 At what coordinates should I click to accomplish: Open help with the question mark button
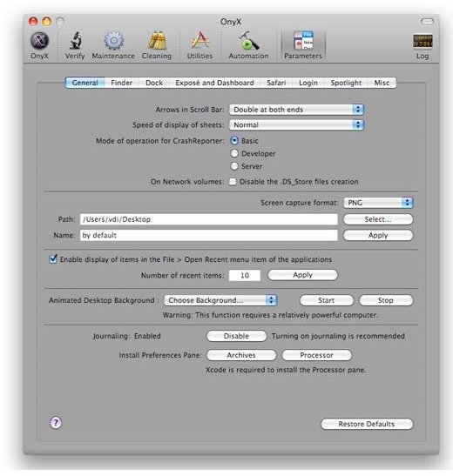coord(56,423)
